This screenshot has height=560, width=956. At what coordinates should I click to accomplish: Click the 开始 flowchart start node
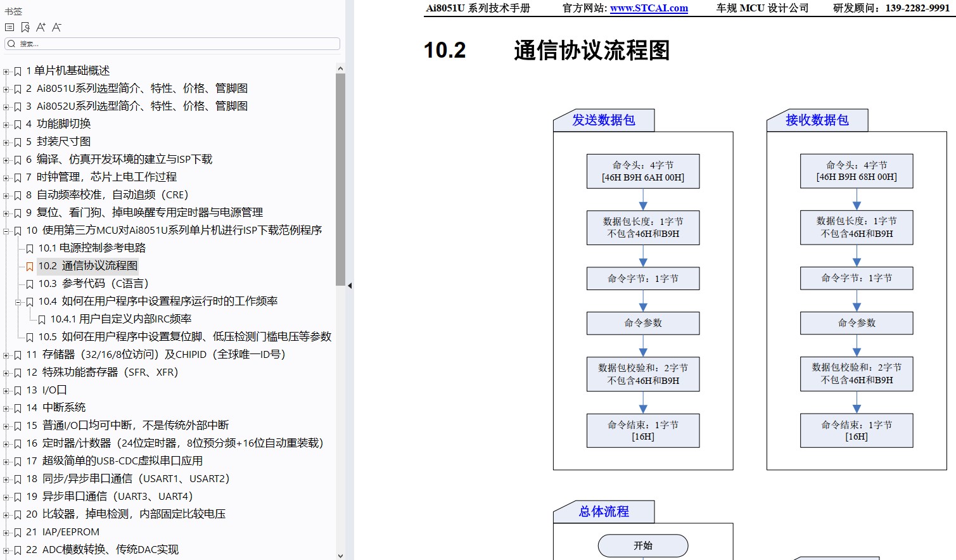pos(643,546)
